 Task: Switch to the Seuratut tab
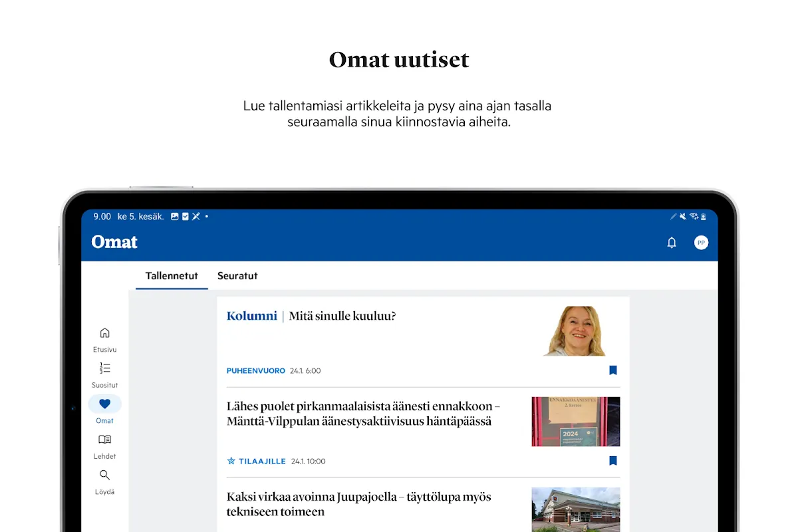[237, 276]
